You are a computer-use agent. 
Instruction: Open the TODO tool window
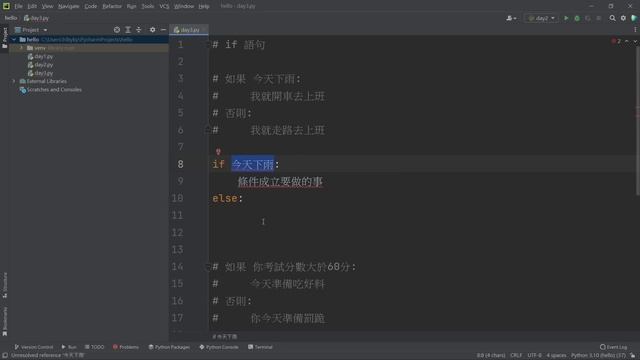click(x=94, y=347)
